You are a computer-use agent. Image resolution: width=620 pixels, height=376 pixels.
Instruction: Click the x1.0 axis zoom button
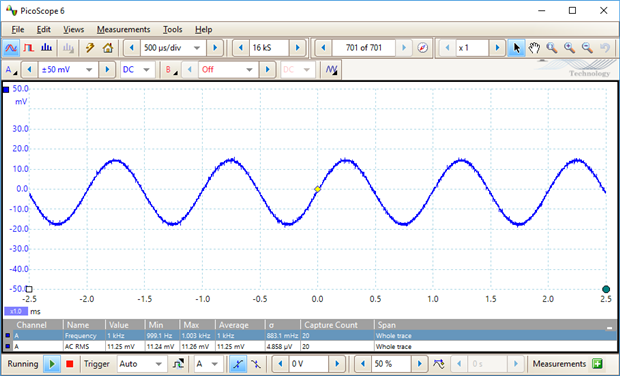(16, 311)
